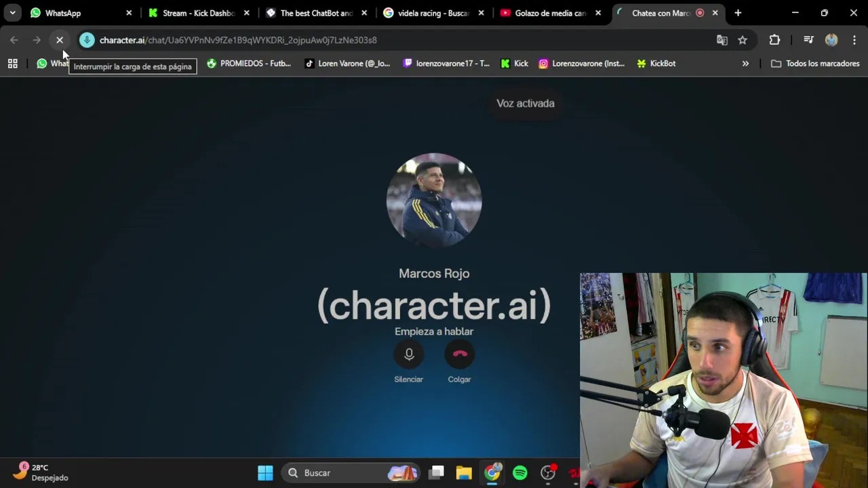Open Todos los marcadores folder
Image resolution: width=868 pixels, height=488 pixels.
click(x=815, y=64)
